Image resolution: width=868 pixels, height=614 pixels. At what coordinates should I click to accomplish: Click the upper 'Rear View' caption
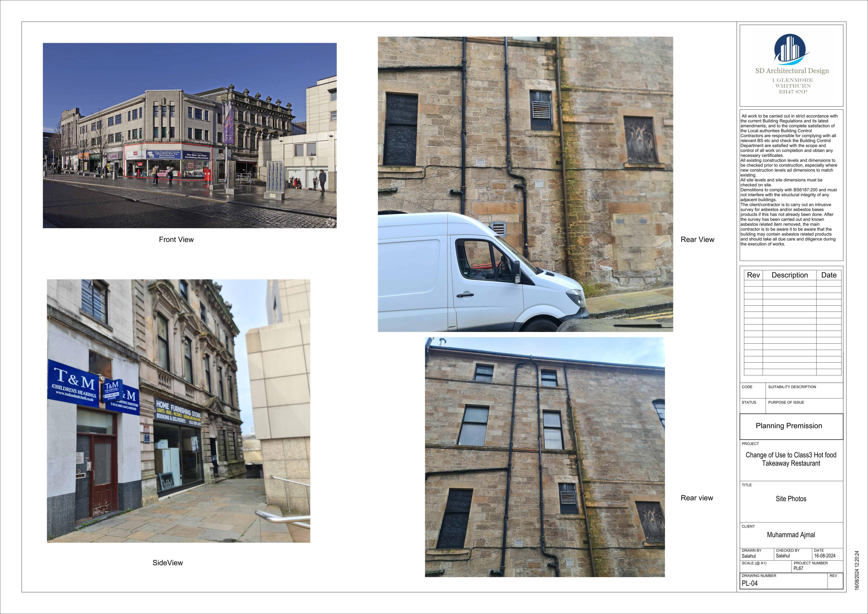point(697,239)
